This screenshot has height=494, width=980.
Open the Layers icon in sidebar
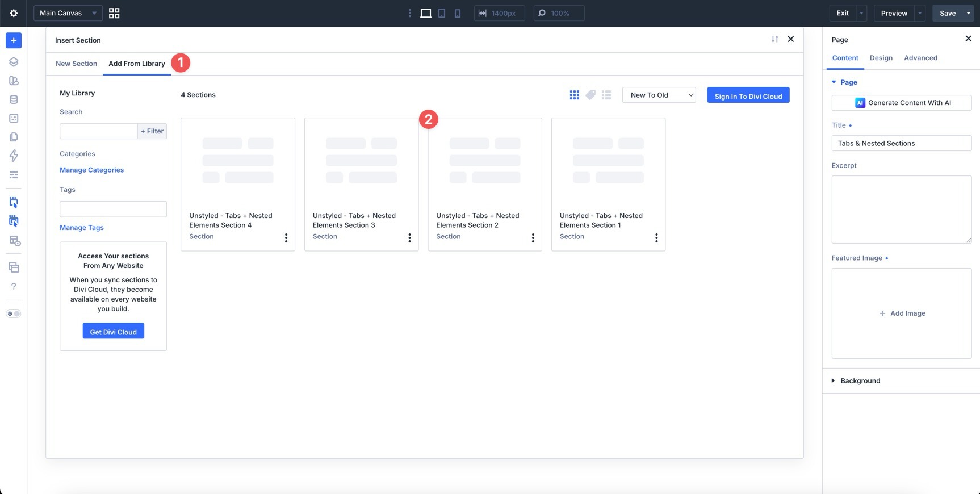click(x=14, y=62)
